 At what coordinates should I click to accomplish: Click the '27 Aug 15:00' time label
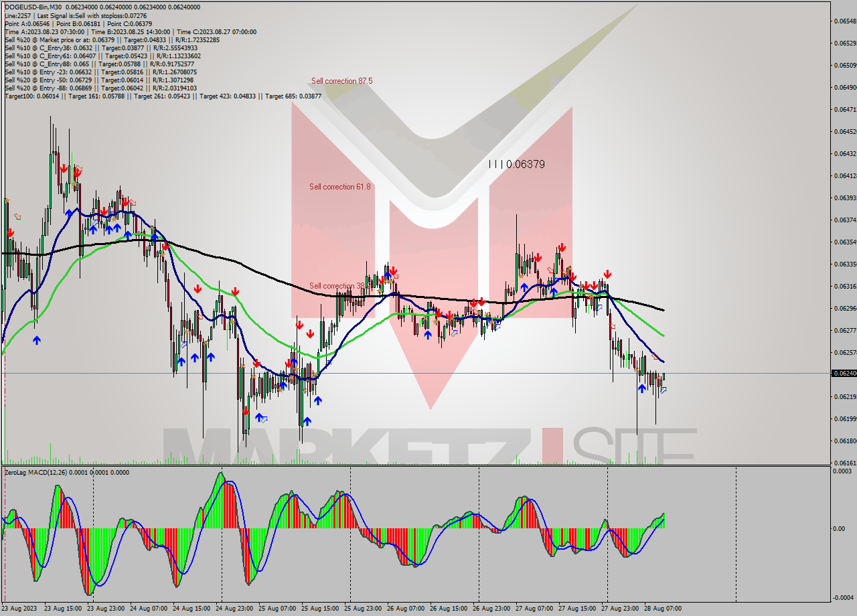[x=577, y=609]
